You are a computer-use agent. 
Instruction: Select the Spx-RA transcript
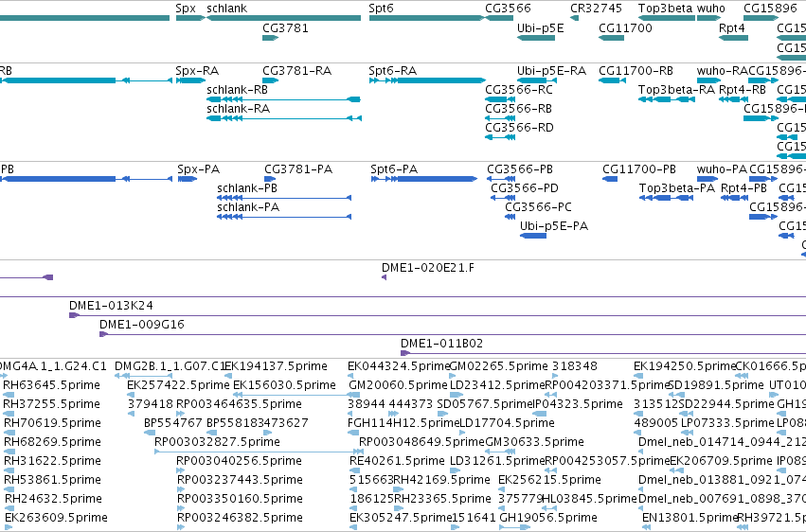190,80
